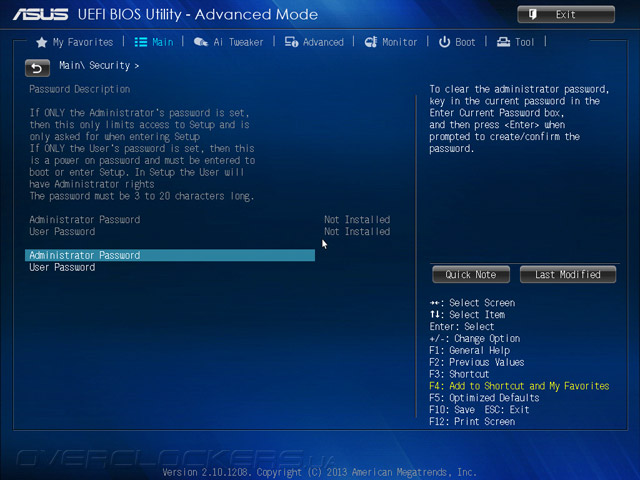The height and width of the screenshot is (480, 640).
Task: Open Quick Note
Action: coord(471,275)
